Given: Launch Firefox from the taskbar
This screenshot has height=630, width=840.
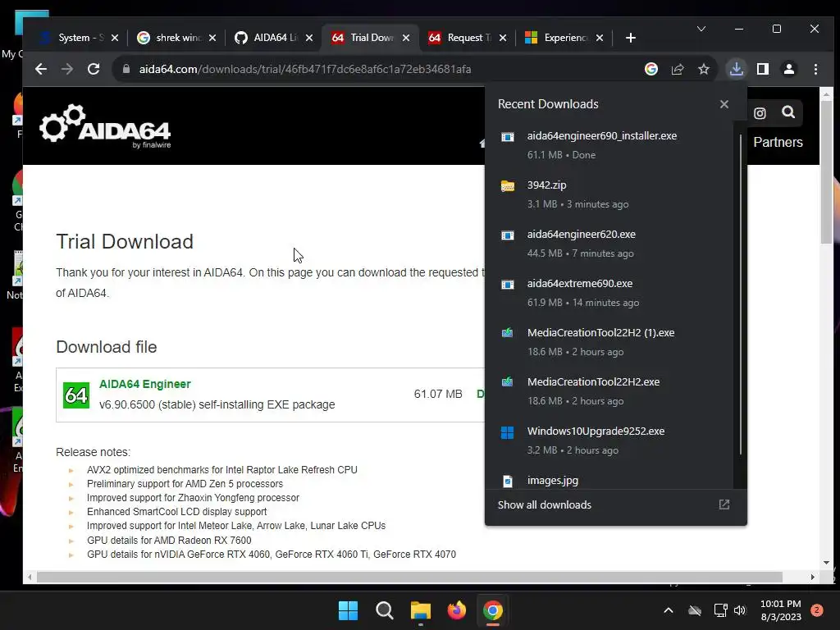Looking at the screenshot, I should pyautogui.click(x=456, y=610).
